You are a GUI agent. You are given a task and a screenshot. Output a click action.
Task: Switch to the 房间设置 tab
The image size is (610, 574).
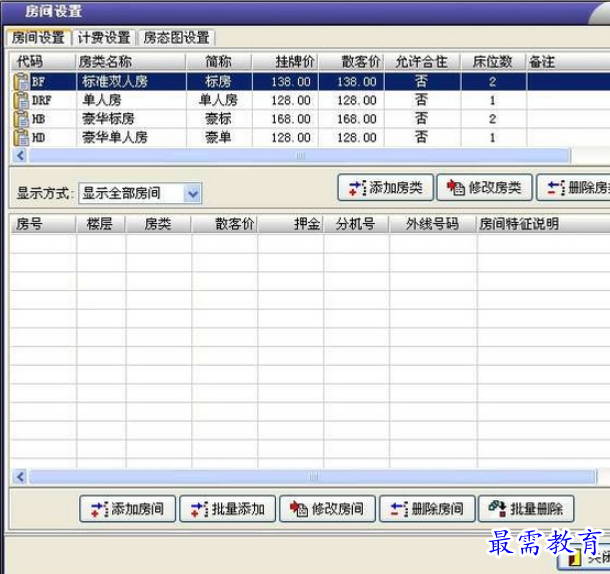pos(38,38)
